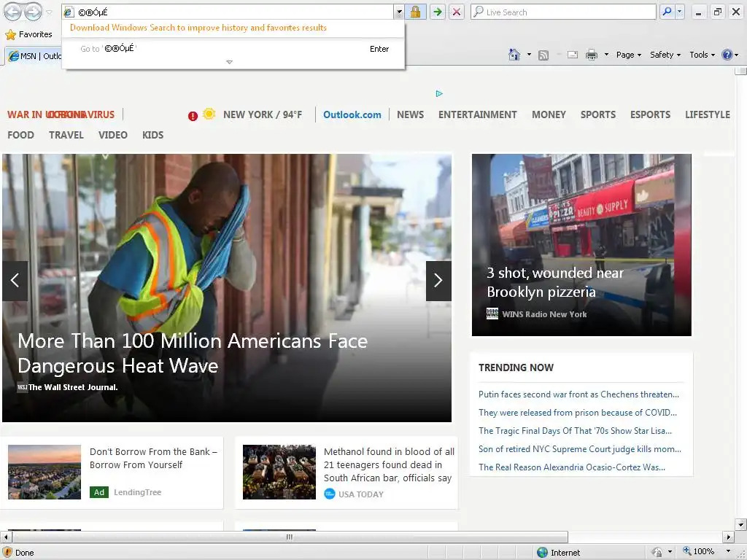This screenshot has height=560, width=747.
Task: Go to the FOOD section
Action: click(20, 135)
